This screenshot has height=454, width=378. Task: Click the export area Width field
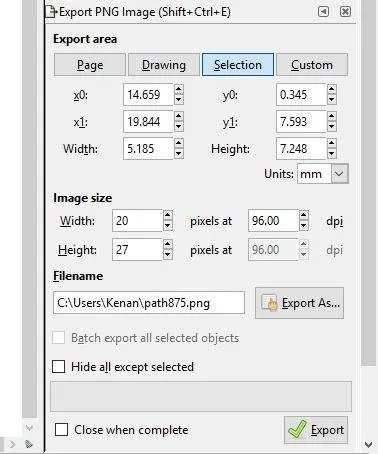148,149
